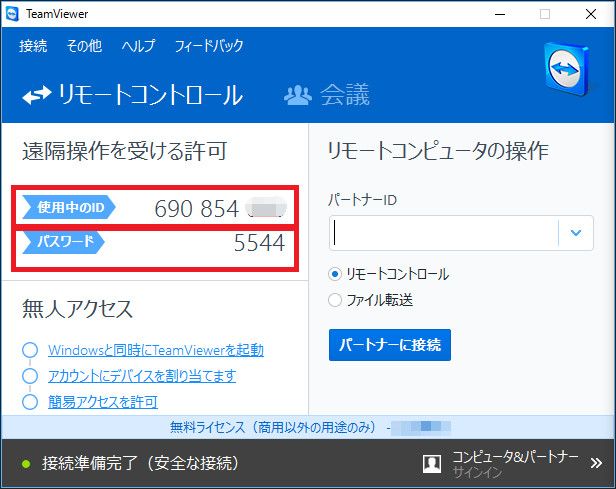Click the TeamViewer title bar app icon
This screenshot has width=616, height=489.
pyautogui.click(x=13, y=14)
